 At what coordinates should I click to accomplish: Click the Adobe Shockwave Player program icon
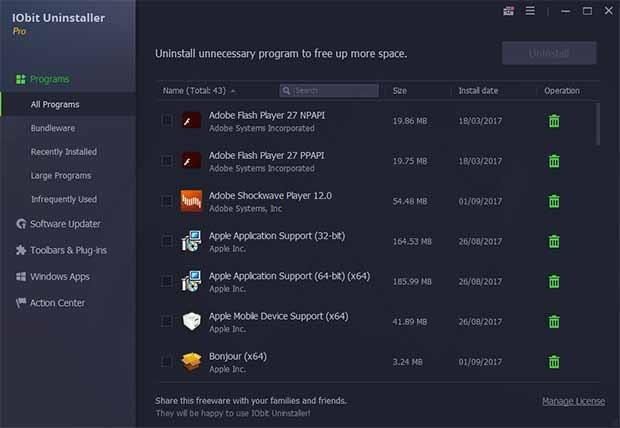(x=191, y=201)
